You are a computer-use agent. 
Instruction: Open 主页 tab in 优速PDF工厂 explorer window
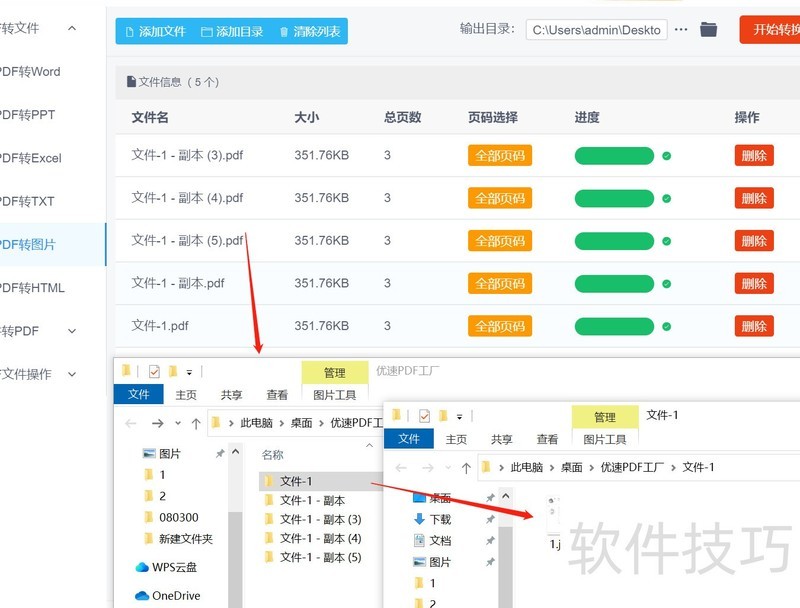click(x=186, y=395)
